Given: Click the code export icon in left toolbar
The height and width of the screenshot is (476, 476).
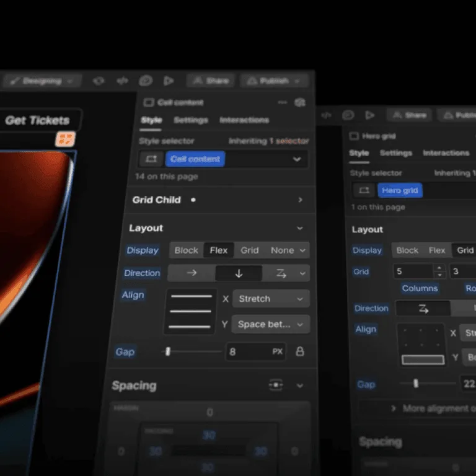Looking at the screenshot, I should (122, 81).
